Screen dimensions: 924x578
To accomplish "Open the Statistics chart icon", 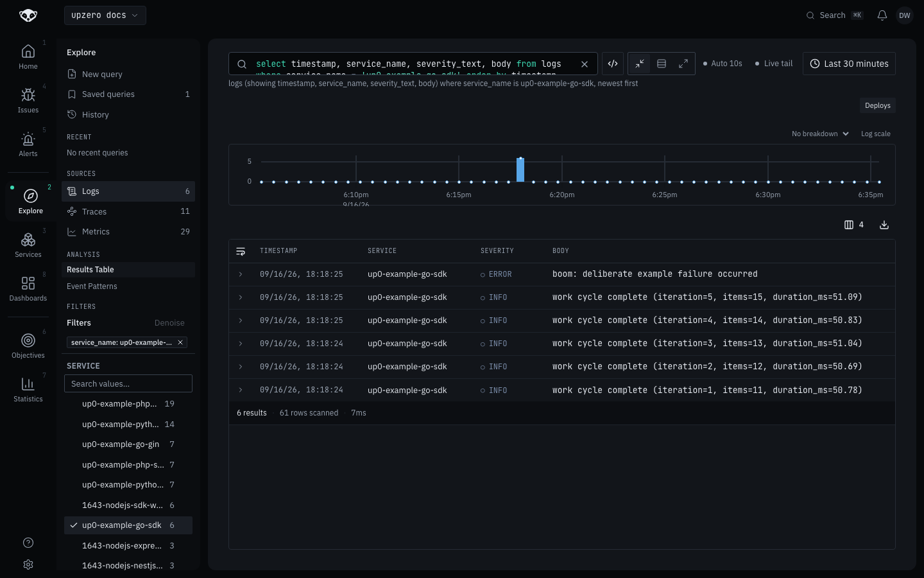I will [x=28, y=384].
